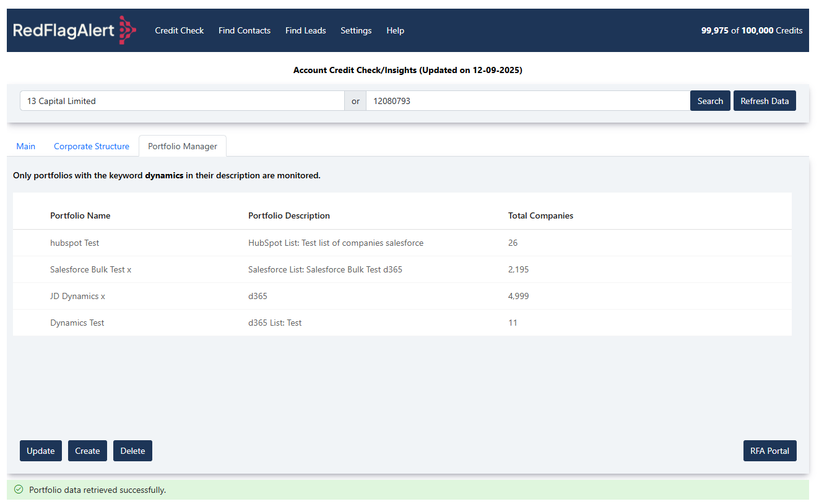
Task: Click the Account Credit Check/Insights heading
Action: pos(408,70)
